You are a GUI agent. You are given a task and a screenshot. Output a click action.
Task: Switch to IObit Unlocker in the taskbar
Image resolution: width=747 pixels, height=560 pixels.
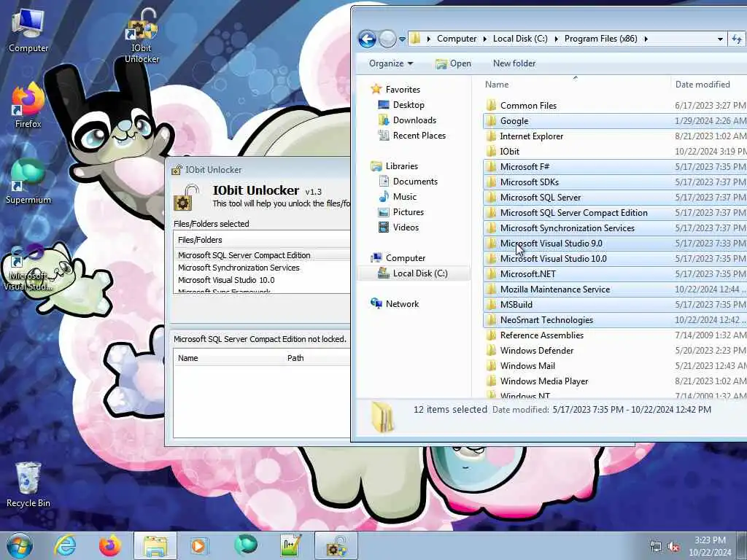point(336,545)
